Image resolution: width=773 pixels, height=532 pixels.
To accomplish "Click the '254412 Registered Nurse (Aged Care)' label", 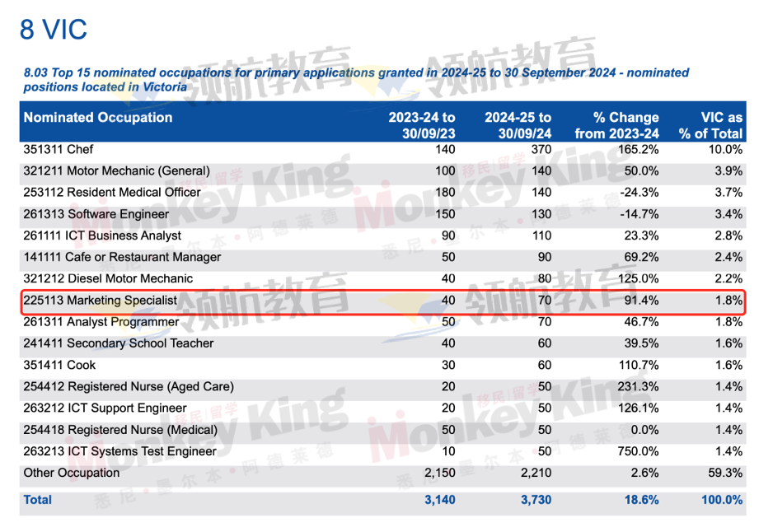I will (x=129, y=386).
